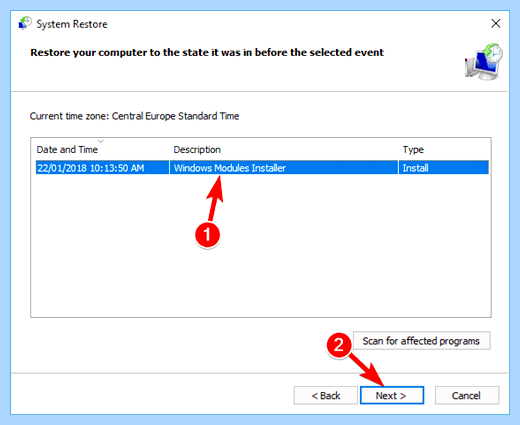Screen dimensions: 520x425
Task: Go back with the < Back button
Action: [326, 395]
